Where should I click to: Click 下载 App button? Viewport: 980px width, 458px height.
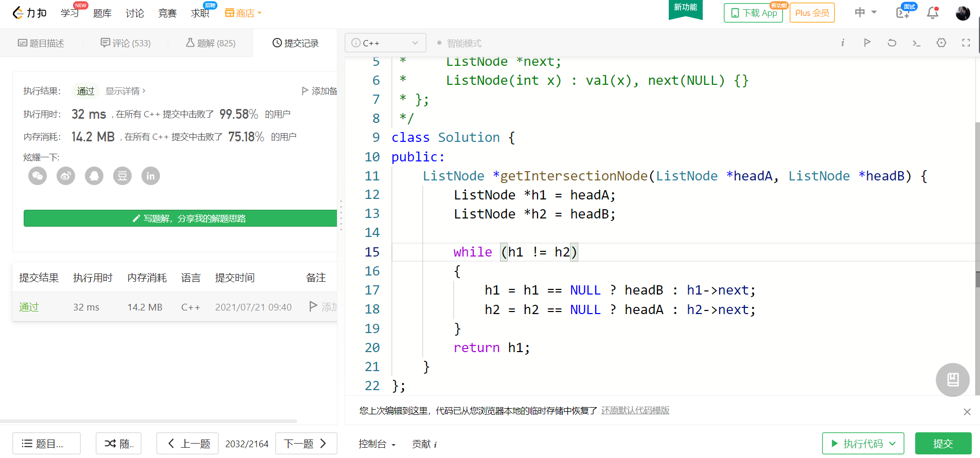point(753,13)
